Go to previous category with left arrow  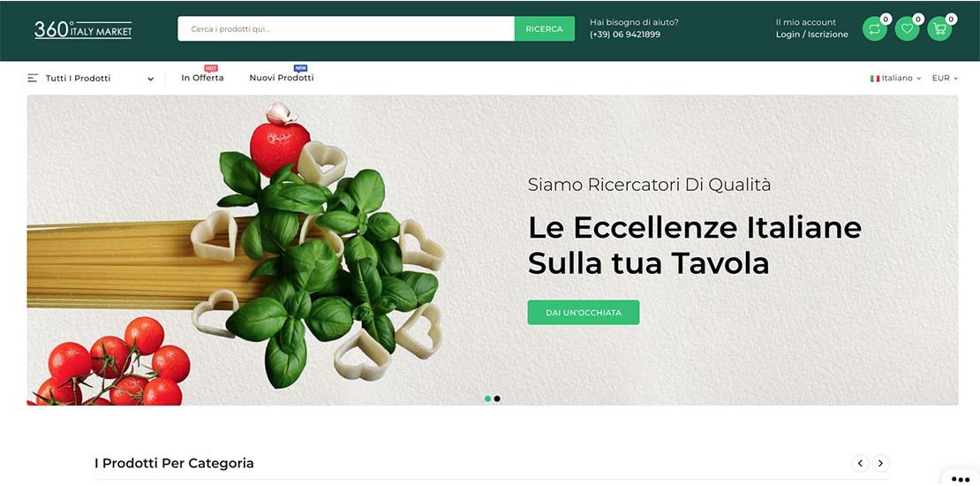tap(860, 464)
